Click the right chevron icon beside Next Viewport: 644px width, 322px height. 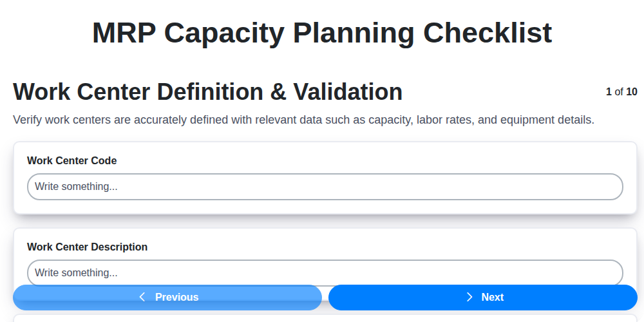[x=469, y=297]
